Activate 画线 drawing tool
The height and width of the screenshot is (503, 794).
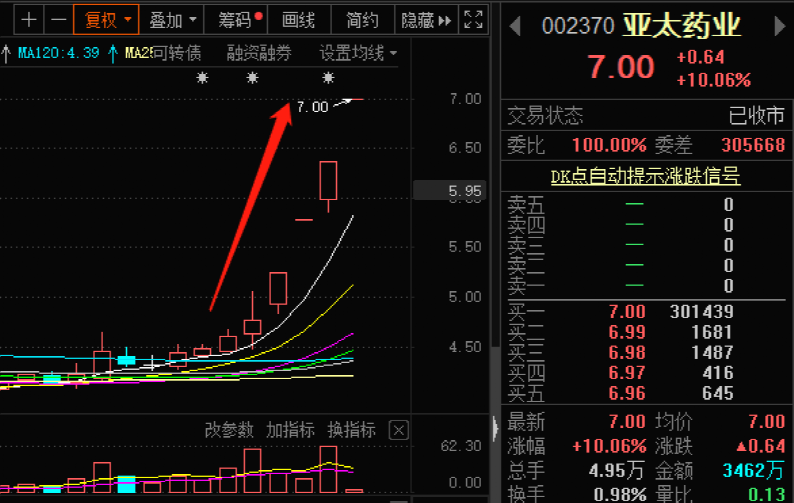click(299, 20)
